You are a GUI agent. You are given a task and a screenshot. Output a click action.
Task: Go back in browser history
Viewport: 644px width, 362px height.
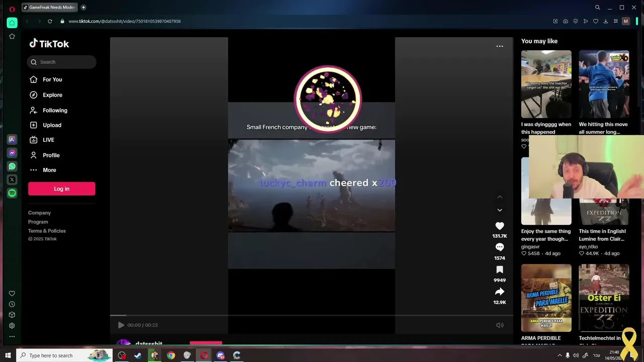27,21
